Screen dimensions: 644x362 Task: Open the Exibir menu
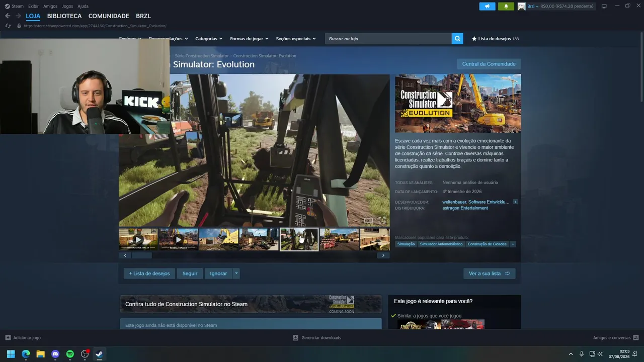point(33,6)
